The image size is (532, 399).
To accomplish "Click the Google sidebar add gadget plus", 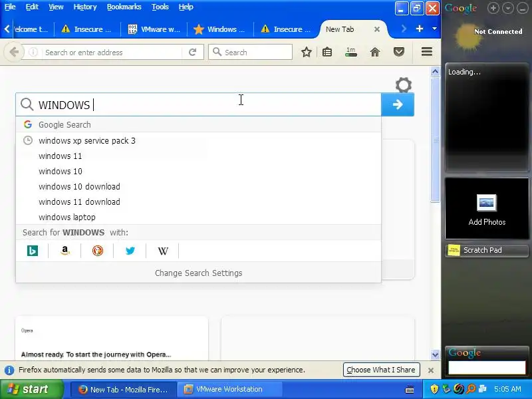I will coord(493,8).
